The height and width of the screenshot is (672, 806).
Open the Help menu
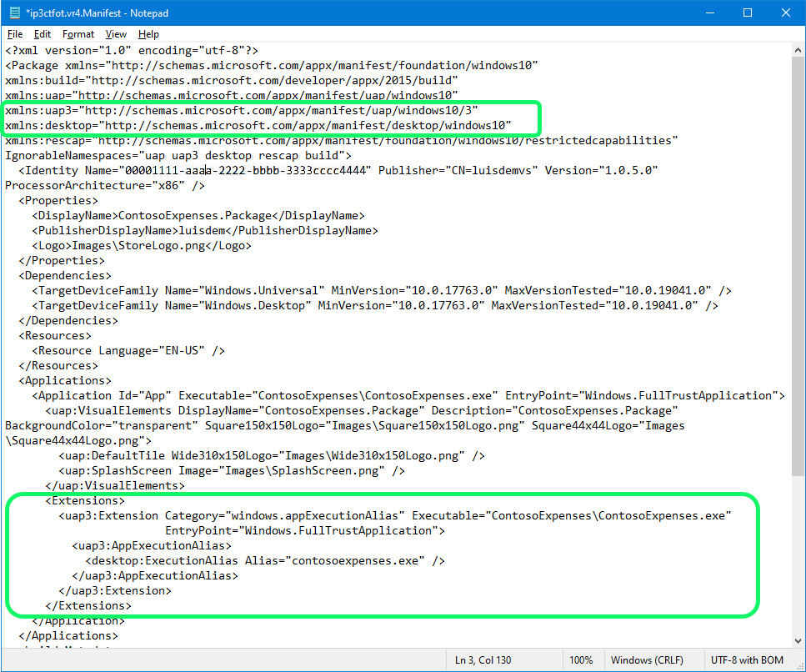tap(148, 34)
